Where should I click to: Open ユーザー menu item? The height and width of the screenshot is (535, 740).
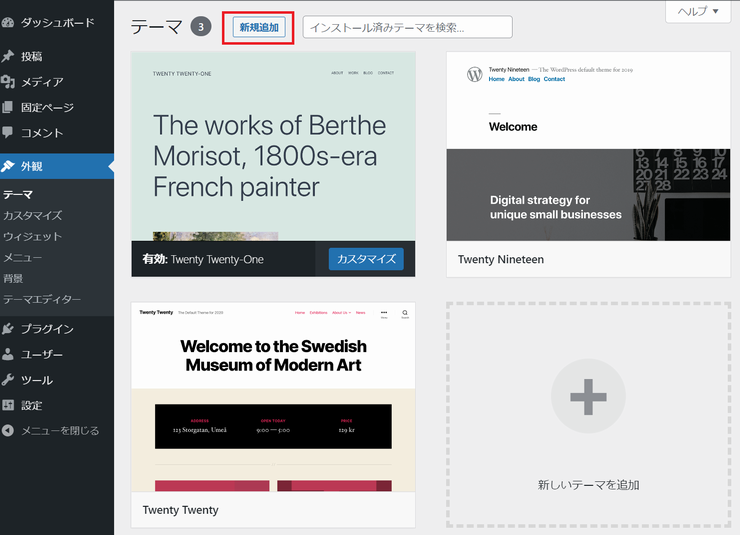pyautogui.click(x=57, y=354)
